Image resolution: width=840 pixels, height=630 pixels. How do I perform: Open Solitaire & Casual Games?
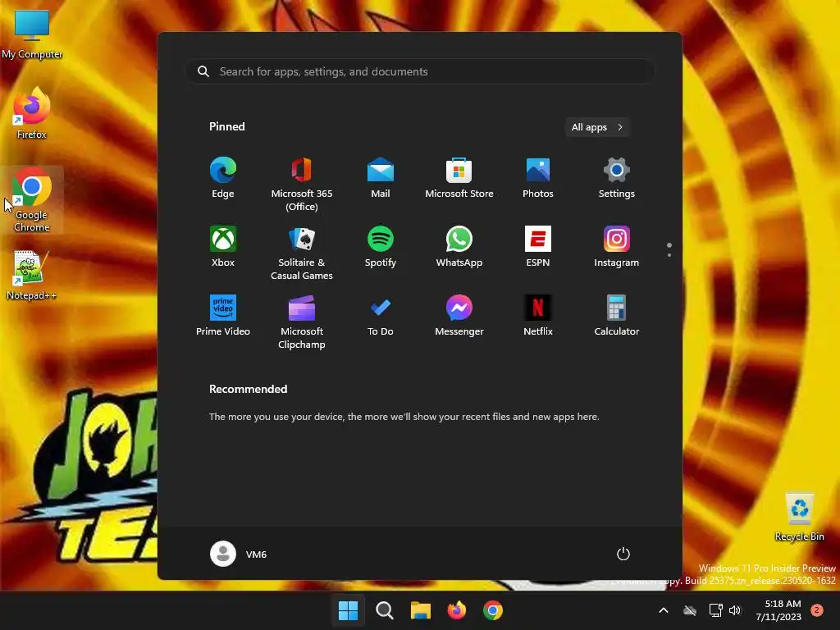click(302, 253)
